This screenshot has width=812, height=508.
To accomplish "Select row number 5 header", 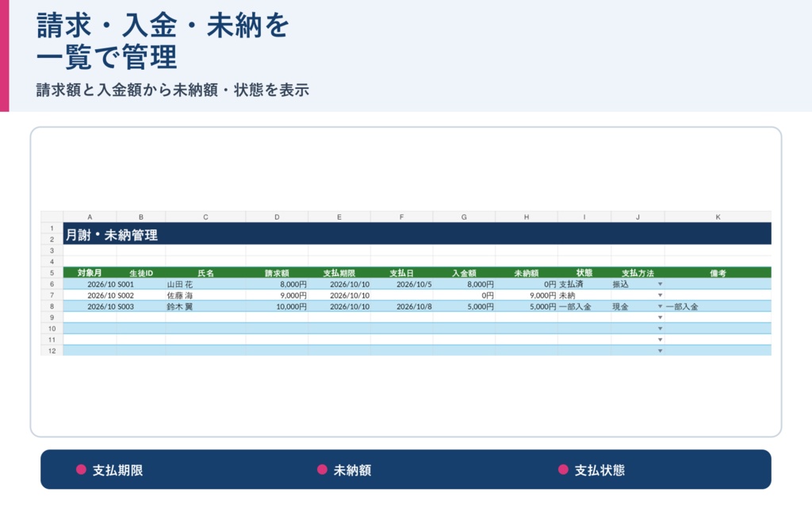I will 52,273.
